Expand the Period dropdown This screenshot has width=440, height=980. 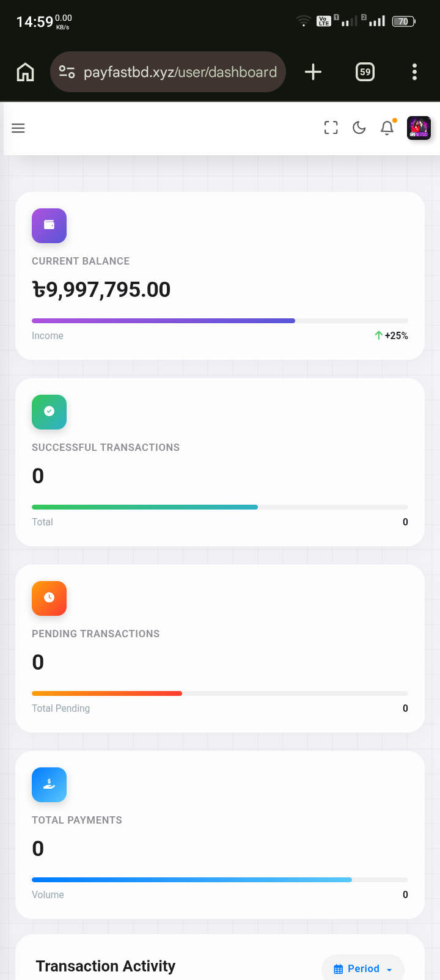pyautogui.click(x=363, y=968)
